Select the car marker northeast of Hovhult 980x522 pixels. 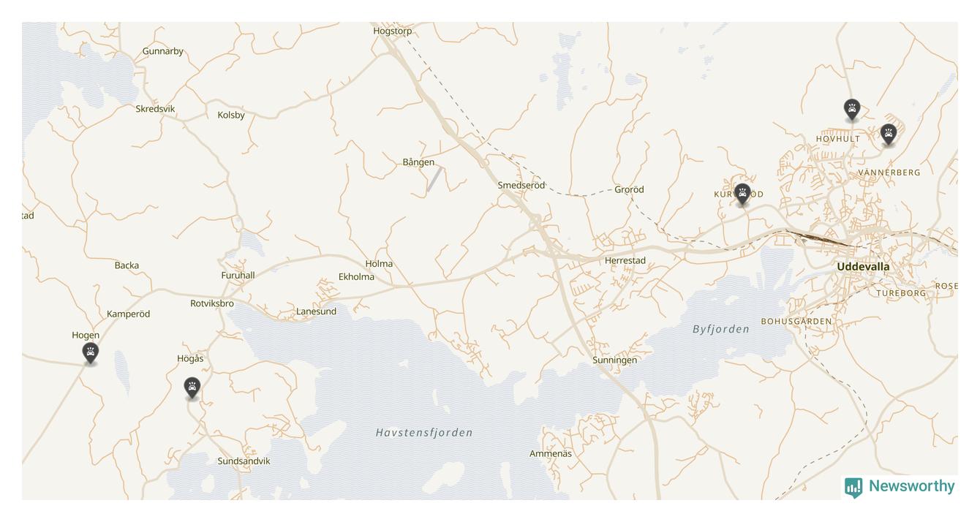pos(889,134)
